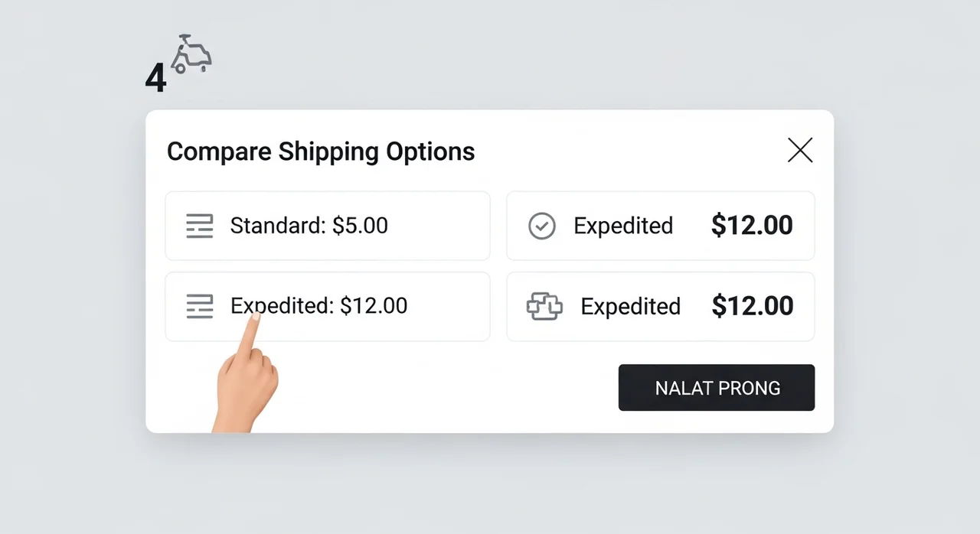Click the Compare Shipping Options title

tap(321, 151)
